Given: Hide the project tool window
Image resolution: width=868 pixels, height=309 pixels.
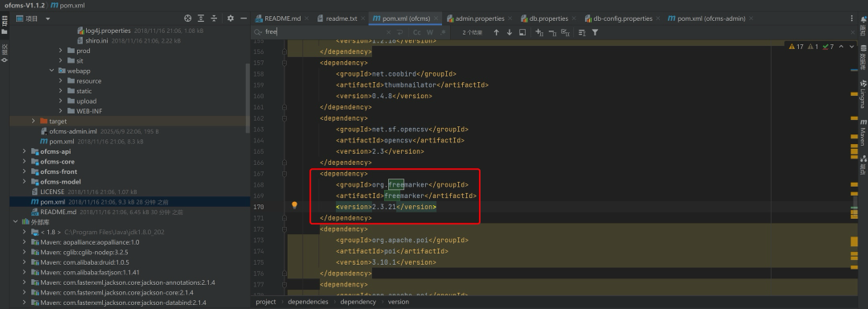Looking at the screenshot, I should point(243,19).
